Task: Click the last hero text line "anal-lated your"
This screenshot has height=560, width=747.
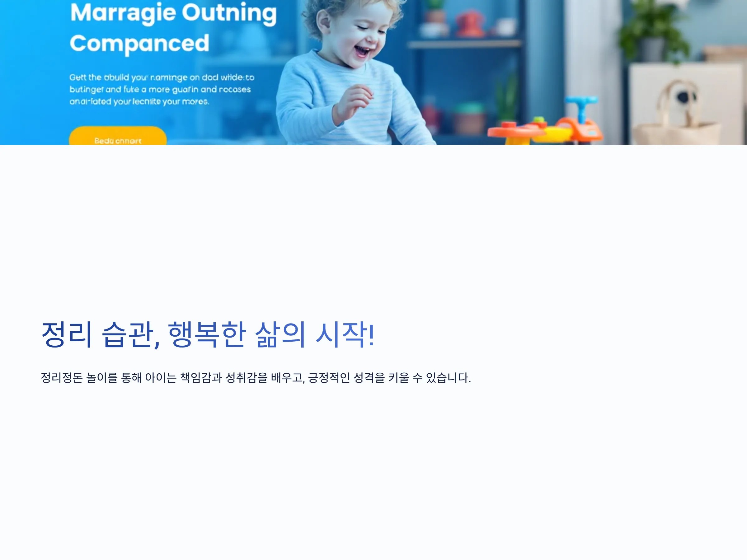Action: 139,102
